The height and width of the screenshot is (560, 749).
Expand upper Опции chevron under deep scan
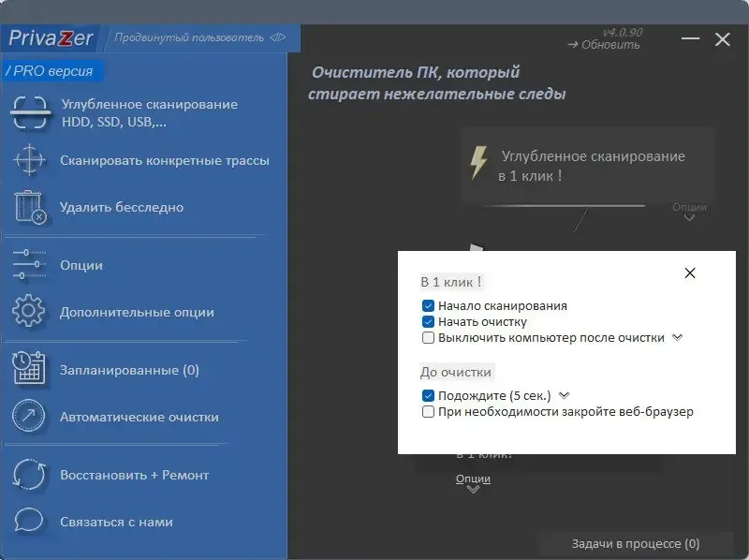click(689, 218)
